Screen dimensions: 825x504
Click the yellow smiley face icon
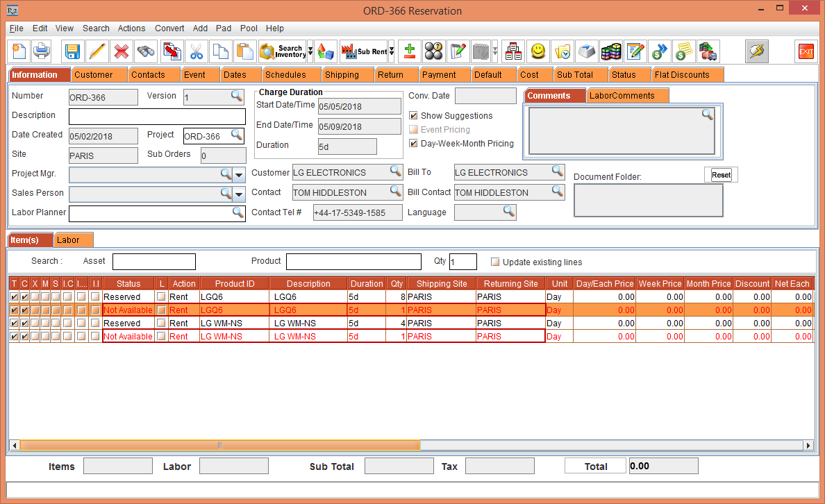537,51
